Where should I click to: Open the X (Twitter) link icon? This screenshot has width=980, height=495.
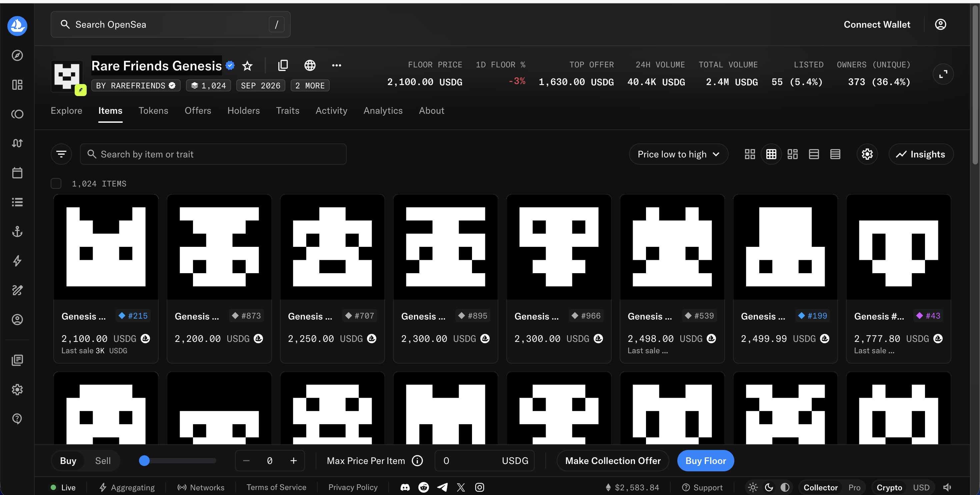pos(461,487)
